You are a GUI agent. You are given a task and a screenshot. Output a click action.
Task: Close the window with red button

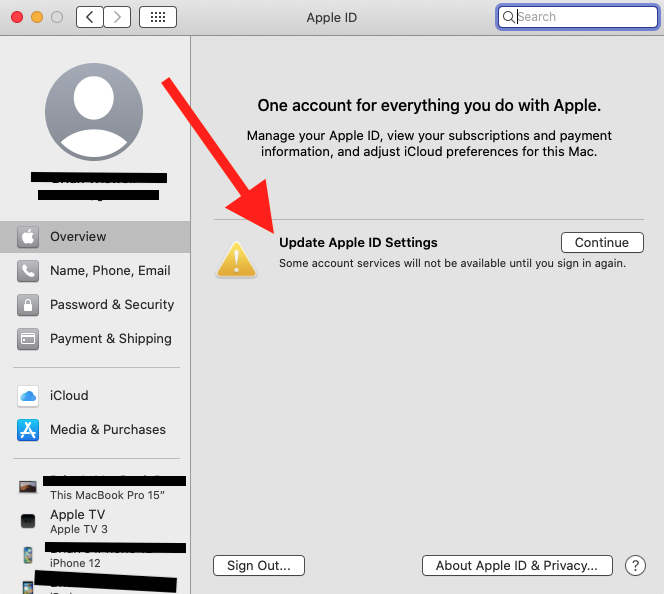point(17,17)
